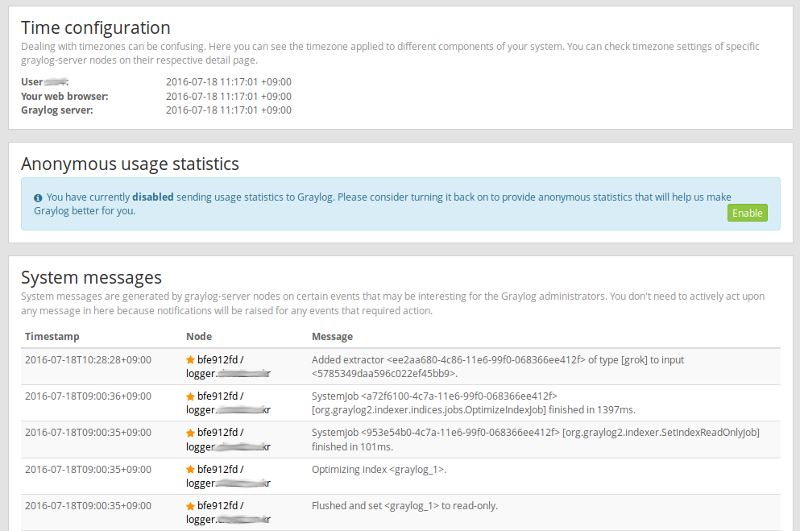Screen dimensions: 800x531
Task: Open node bfe912fd in the SetIndexReadOnlyJob row
Action: 220,432
